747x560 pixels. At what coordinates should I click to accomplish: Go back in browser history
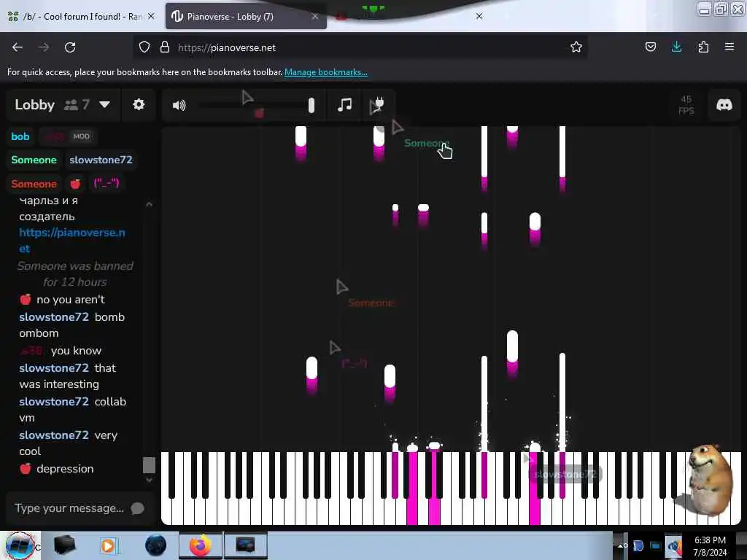pyautogui.click(x=18, y=47)
